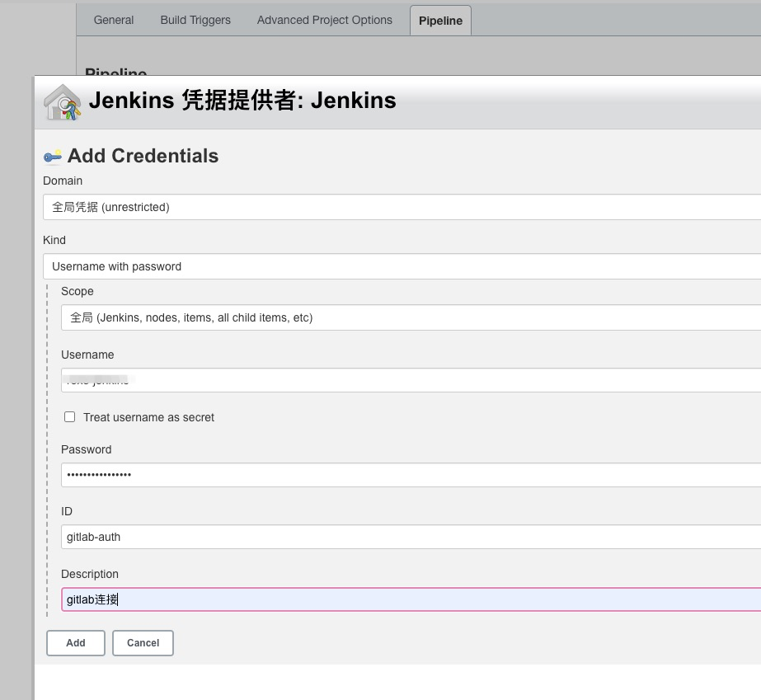Viewport: 761px width, 700px height.
Task: Click the ID field containing gitlab-auth
Action: click(411, 537)
